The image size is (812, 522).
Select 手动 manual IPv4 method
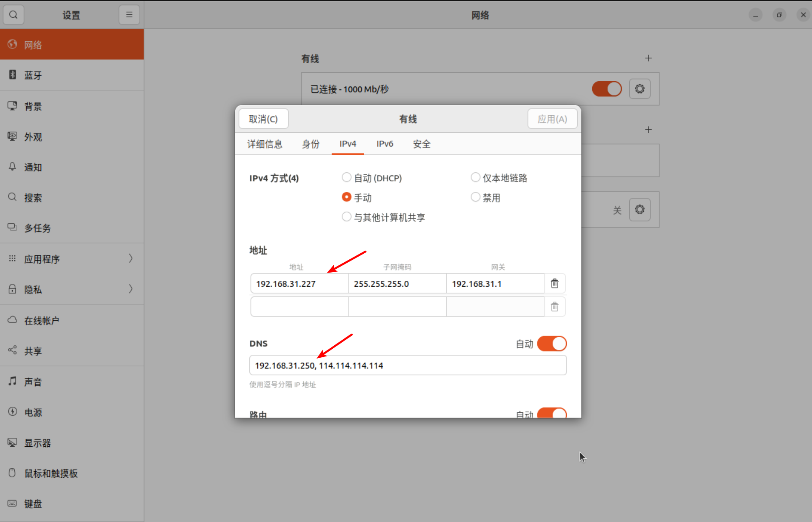click(x=357, y=197)
